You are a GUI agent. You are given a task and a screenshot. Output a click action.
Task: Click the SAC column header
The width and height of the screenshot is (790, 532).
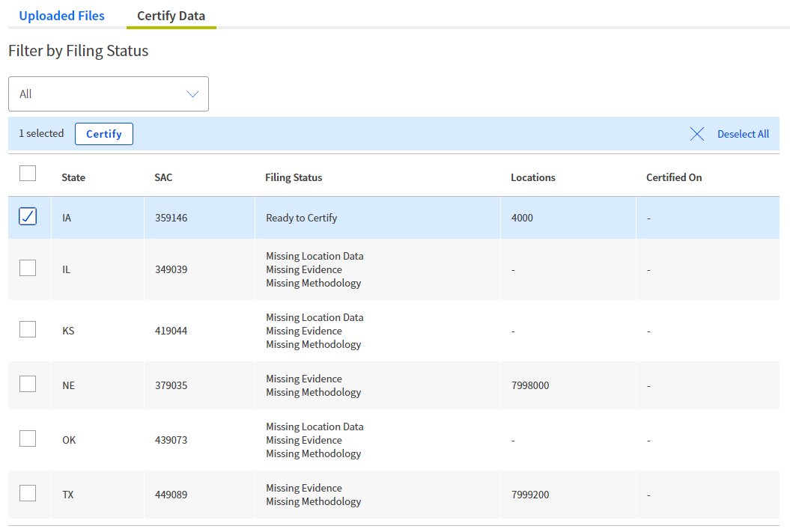coord(163,177)
